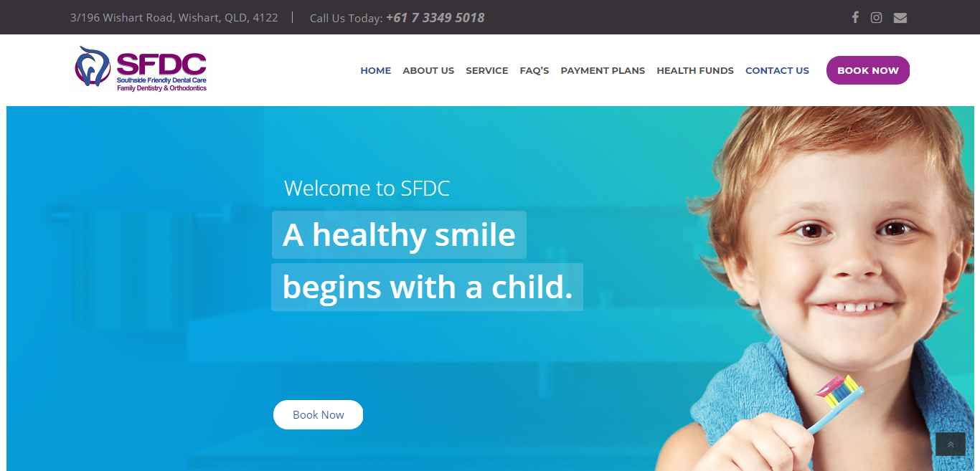Open the Facebook icon link
This screenshot has height=471, width=980.
[x=855, y=17]
